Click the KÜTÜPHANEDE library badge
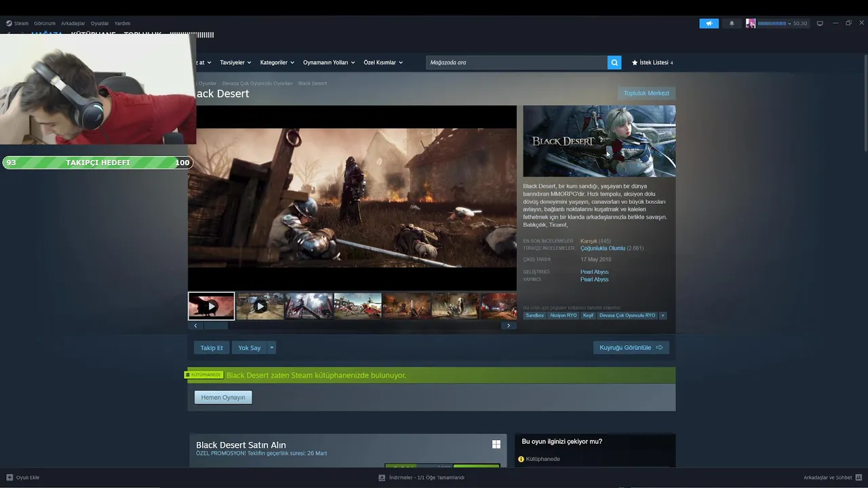 coord(203,375)
